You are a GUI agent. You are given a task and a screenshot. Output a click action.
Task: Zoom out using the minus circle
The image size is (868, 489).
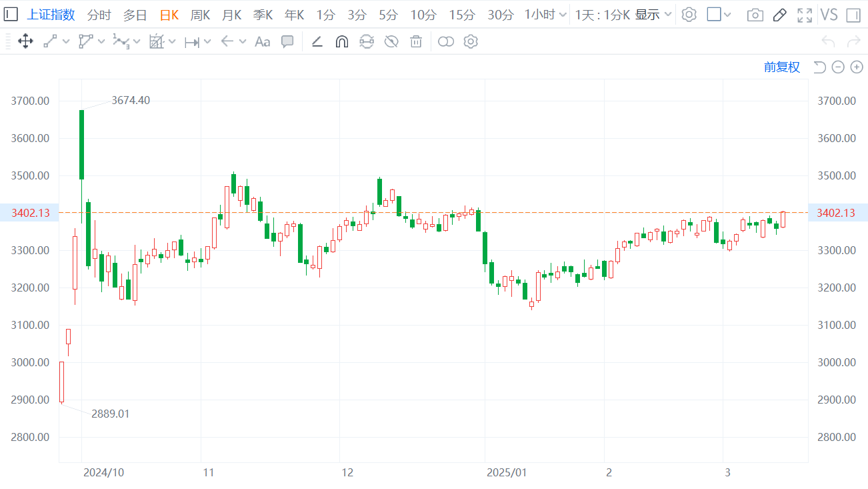(838, 67)
